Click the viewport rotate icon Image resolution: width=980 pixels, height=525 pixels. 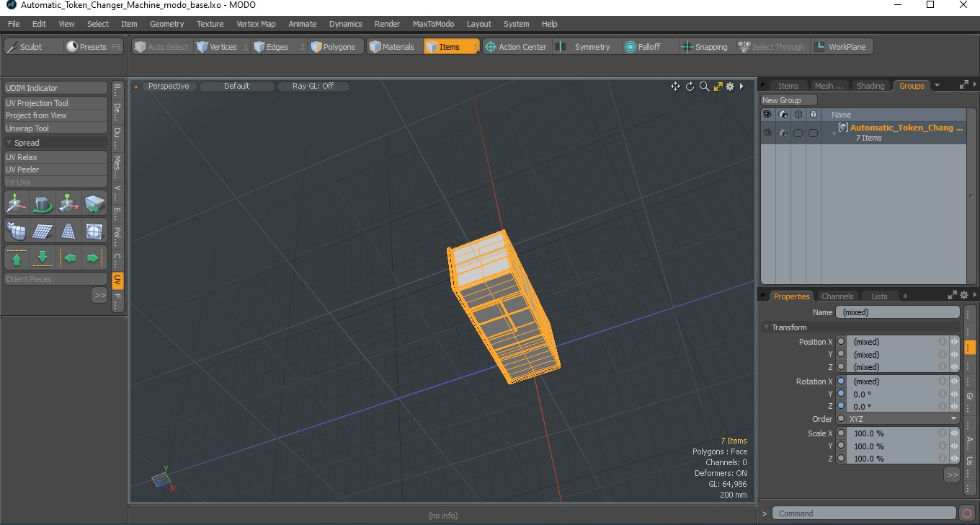pyautogui.click(x=690, y=87)
